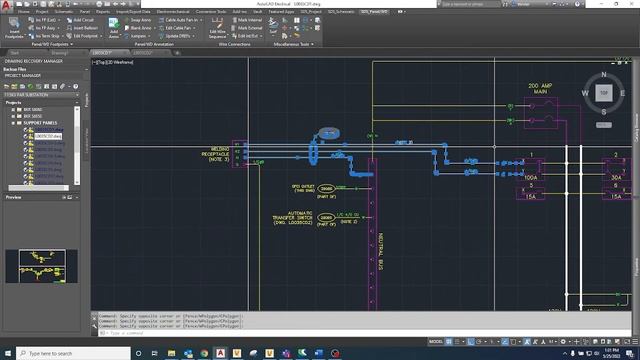Click the Ins Term Strip button

tap(47, 36)
